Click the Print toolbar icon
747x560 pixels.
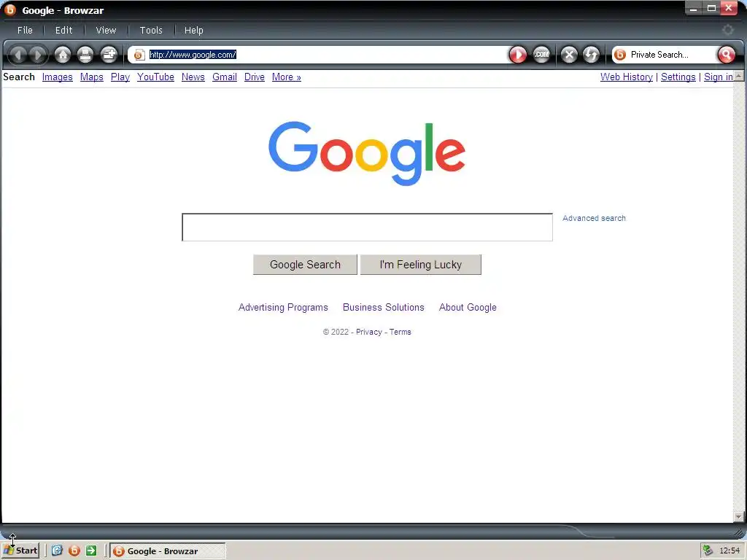(85, 55)
